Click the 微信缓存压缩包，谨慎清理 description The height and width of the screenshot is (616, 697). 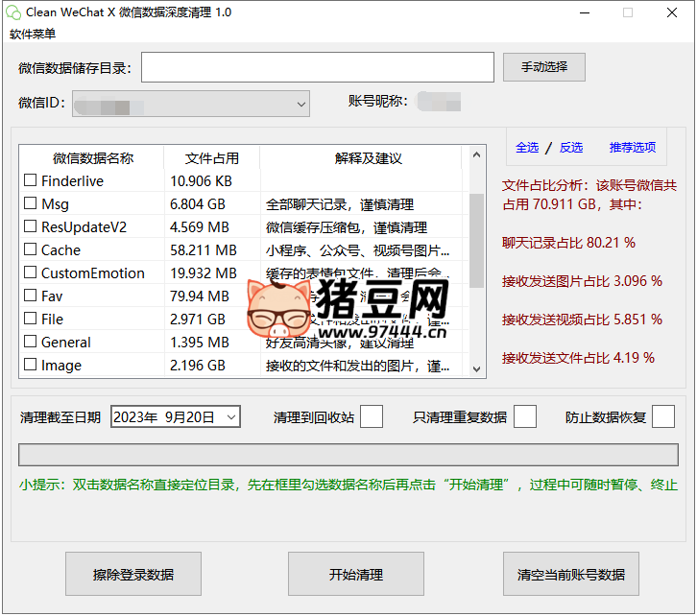(x=347, y=227)
